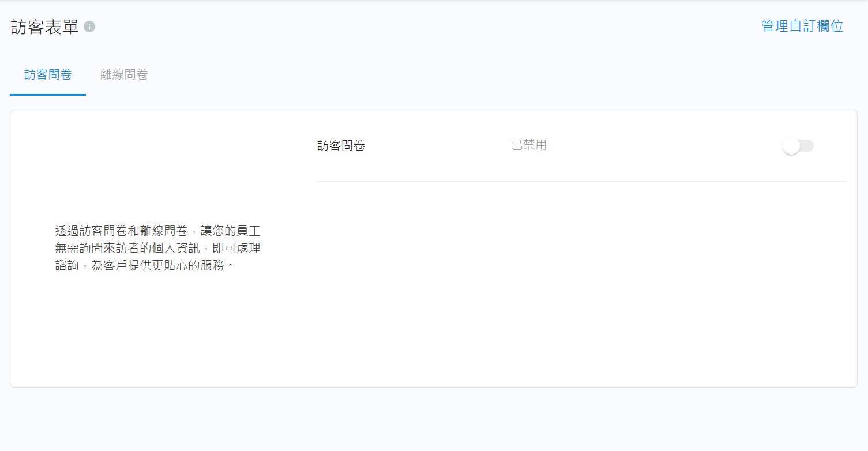The image size is (868, 451).
Task: Enable the 訪客問卷 toggle switch
Action: tap(798, 146)
